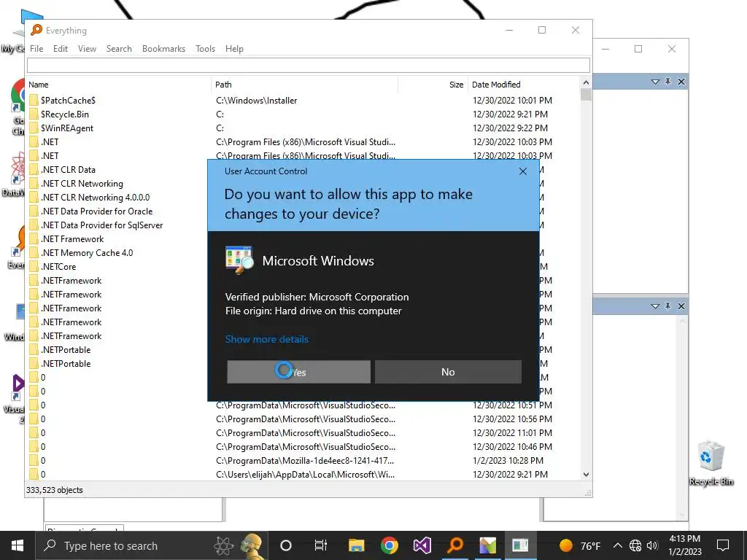The image size is (747, 560).
Task: Click the taskbar search box
Action: (x=152, y=545)
